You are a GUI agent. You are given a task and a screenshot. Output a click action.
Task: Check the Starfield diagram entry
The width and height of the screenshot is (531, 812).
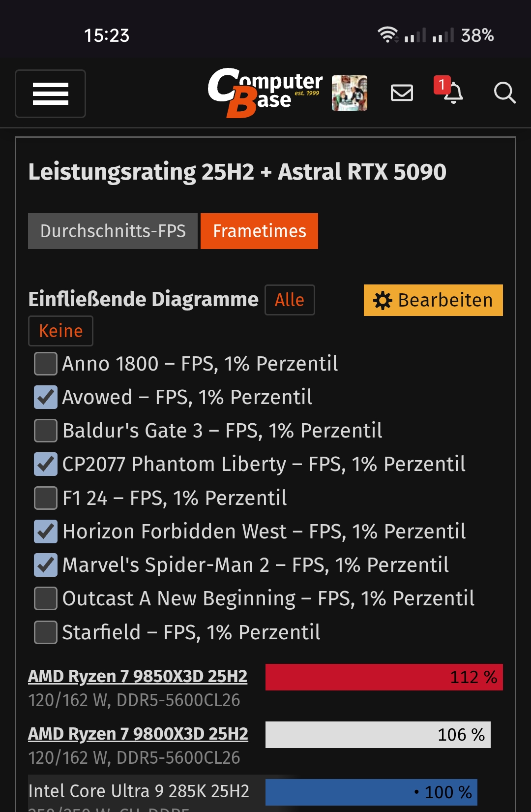click(x=45, y=632)
